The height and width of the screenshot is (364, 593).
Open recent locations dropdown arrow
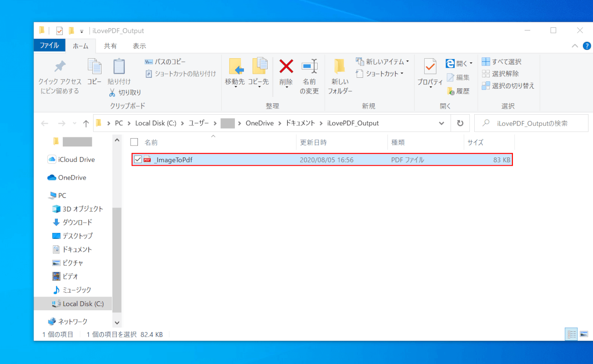[x=74, y=123]
